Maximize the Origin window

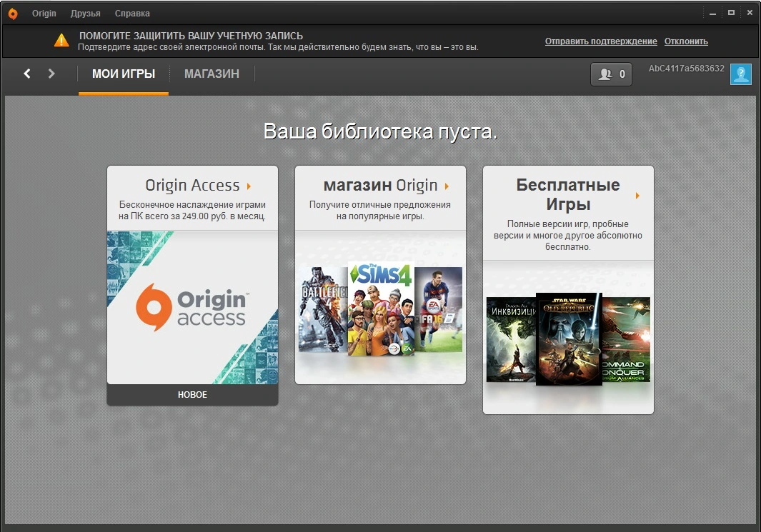731,13
